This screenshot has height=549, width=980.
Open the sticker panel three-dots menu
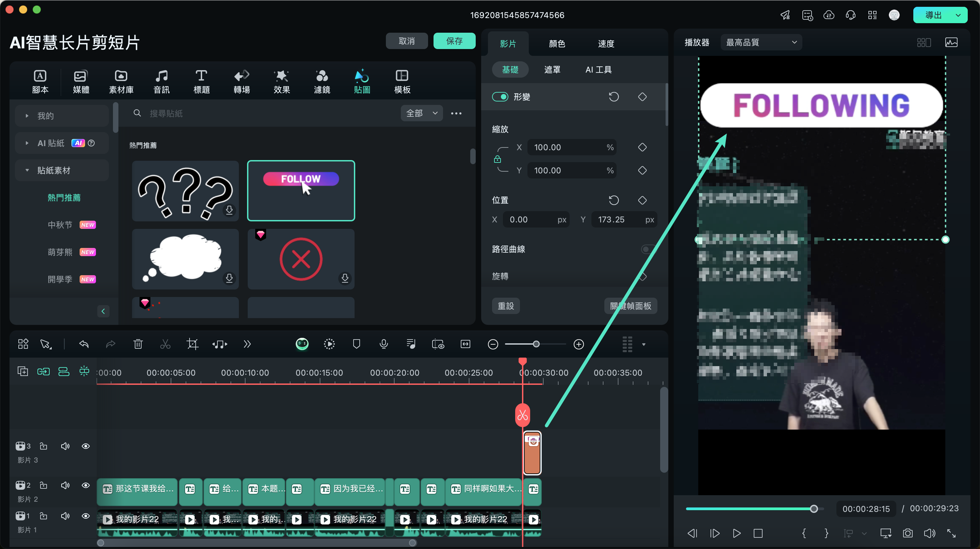[456, 113]
